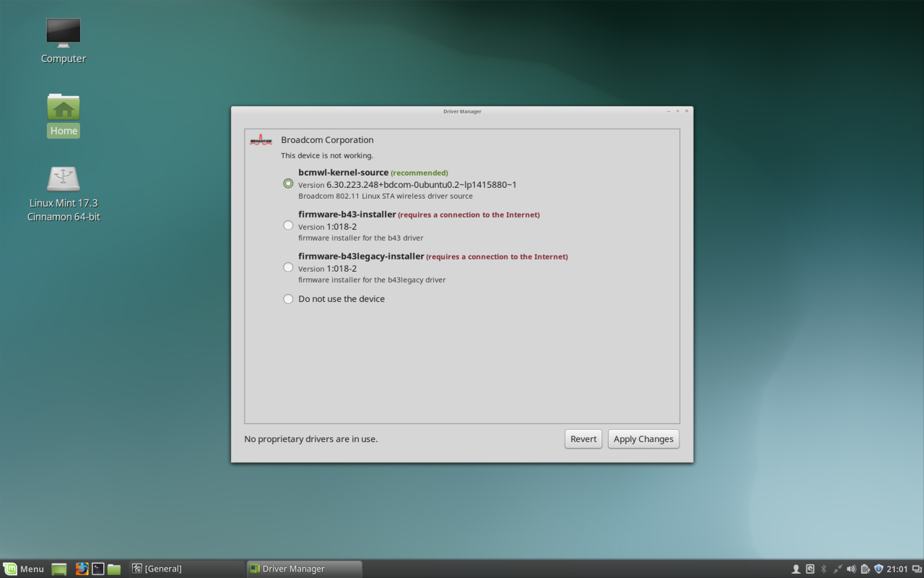The image size is (924, 578).
Task: Click the Revert button
Action: (x=583, y=439)
